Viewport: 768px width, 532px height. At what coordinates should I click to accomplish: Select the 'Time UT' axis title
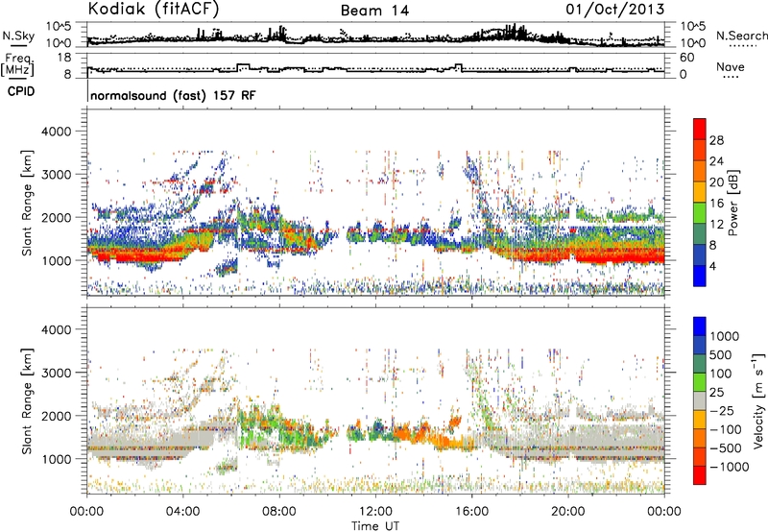point(375,526)
